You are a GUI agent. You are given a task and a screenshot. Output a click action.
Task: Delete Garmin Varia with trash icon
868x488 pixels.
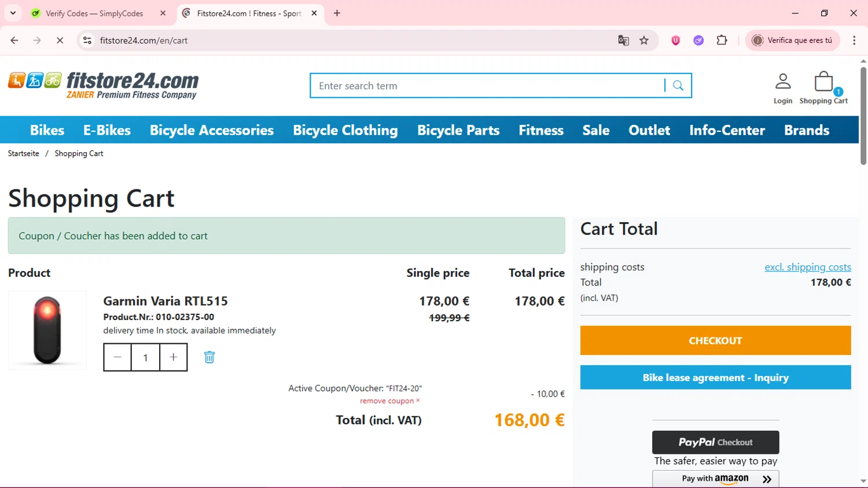pos(209,357)
